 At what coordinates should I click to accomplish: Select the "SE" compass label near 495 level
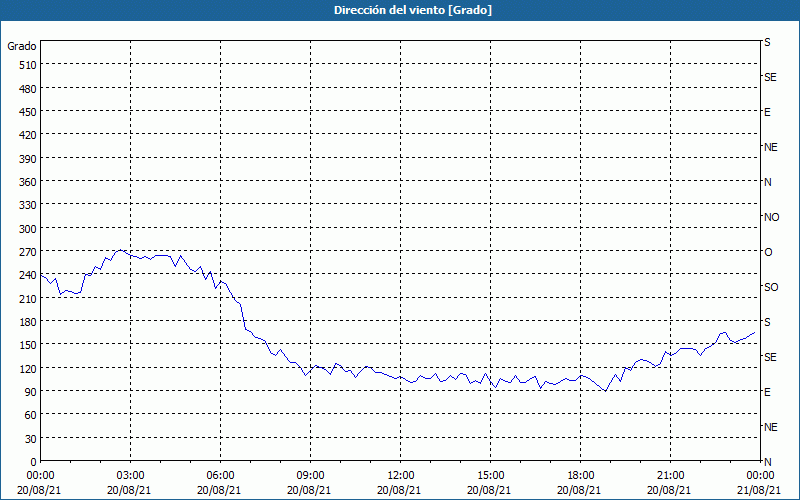770,78
